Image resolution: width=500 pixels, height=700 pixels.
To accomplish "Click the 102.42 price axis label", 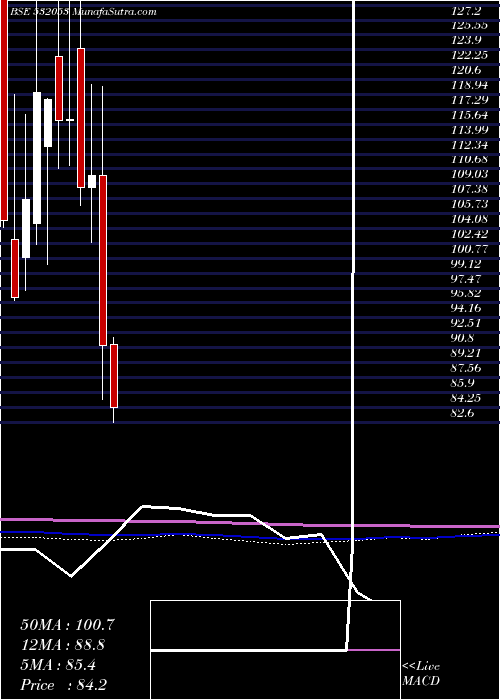I will click(x=470, y=233).
